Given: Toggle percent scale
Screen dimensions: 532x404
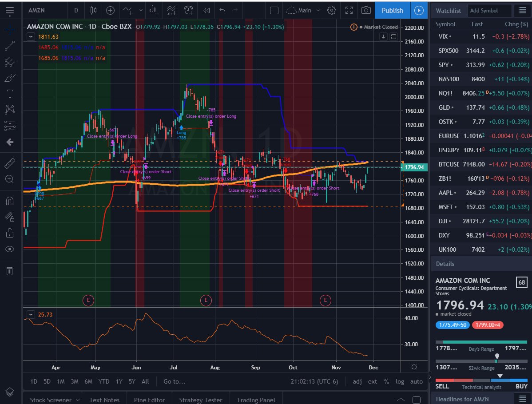Looking at the screenshot, I should (x=386, y=381).
